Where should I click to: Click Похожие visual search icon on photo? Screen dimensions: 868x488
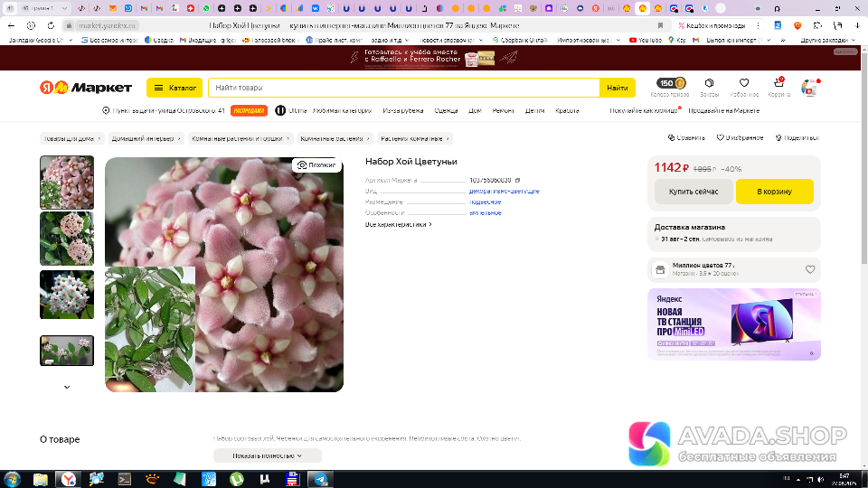(316, 165)
